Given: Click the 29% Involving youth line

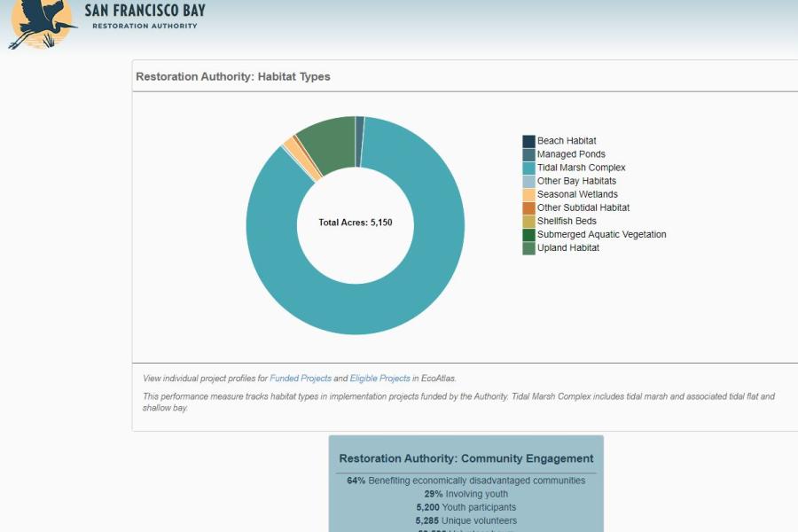Looking at the screenshot, I should click(x=466, y=494).
